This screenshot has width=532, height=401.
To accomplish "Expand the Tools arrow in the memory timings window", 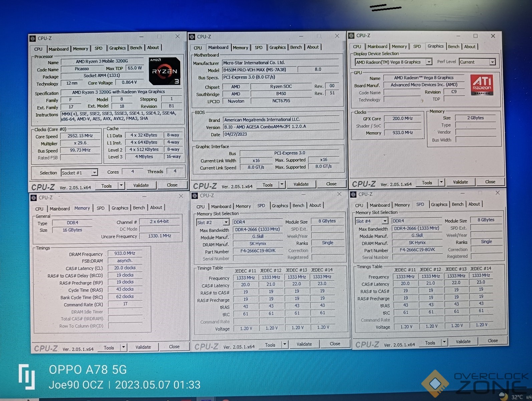I will point(123,348).
